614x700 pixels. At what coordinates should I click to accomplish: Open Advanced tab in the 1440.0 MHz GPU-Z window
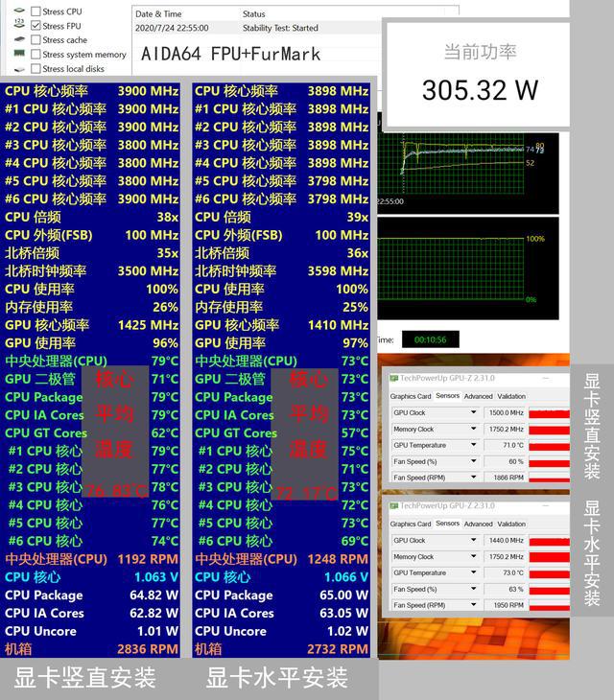click(479, 525)
